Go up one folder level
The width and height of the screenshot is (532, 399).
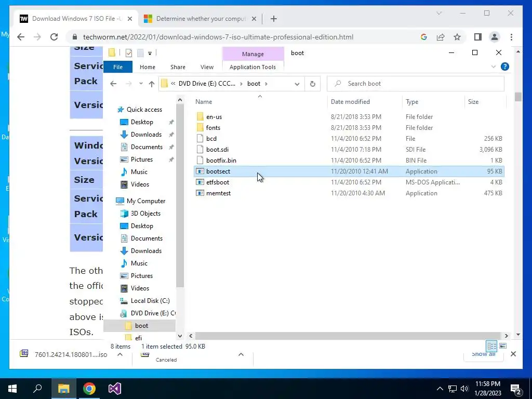pos(151,84)
